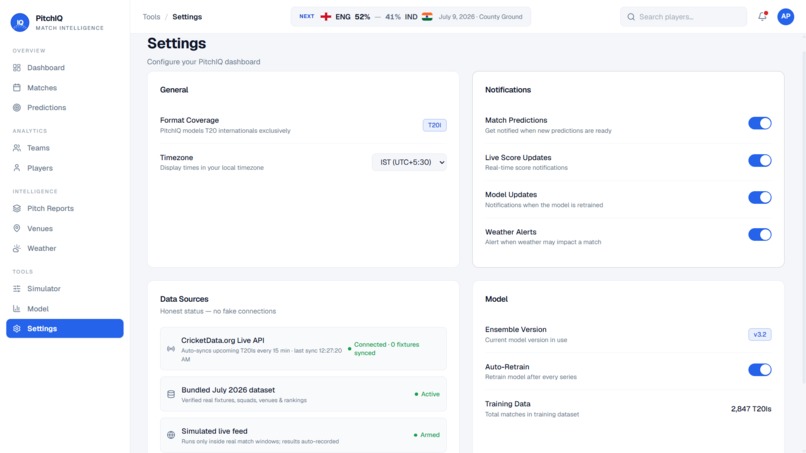This screenshot has height=453, width=806.
Task: Click the v3.2 version badge
Action: pos(760,335)
